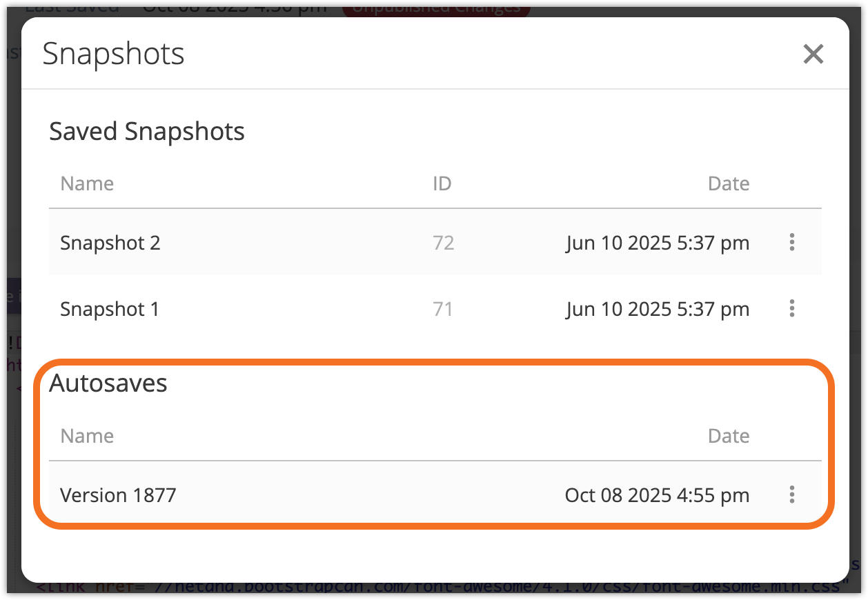This screenshot has width=868, height=600.
Task: Click snapshot ID 71
Action: [443, 309]
